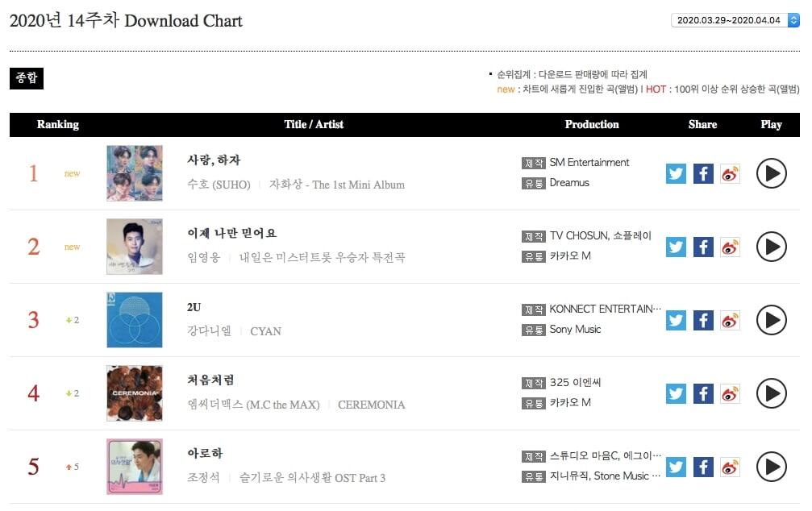Share "사랑, 하자" on Weibo
The width and height of the screenshot is (812, 511).
(x=730, y=172)
